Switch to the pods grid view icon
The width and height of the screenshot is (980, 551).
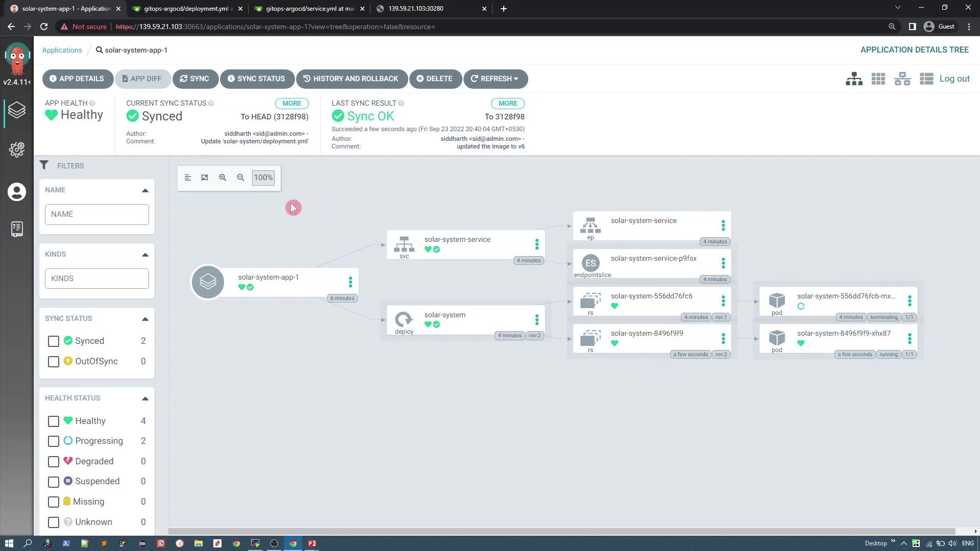click(x=878, y=79)
